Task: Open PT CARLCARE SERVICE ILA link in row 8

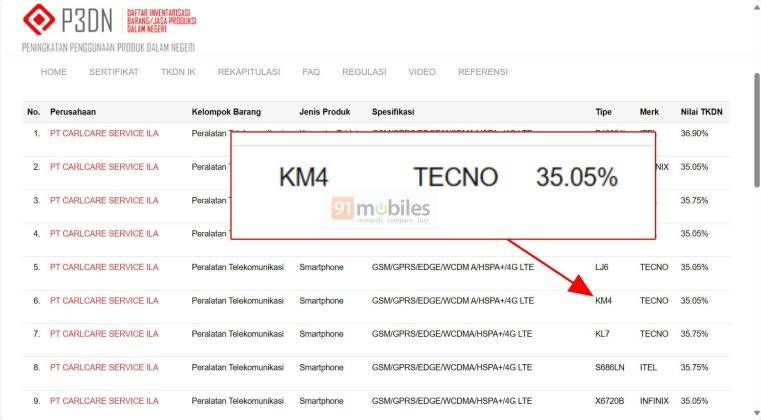Action: coord(104,367)
